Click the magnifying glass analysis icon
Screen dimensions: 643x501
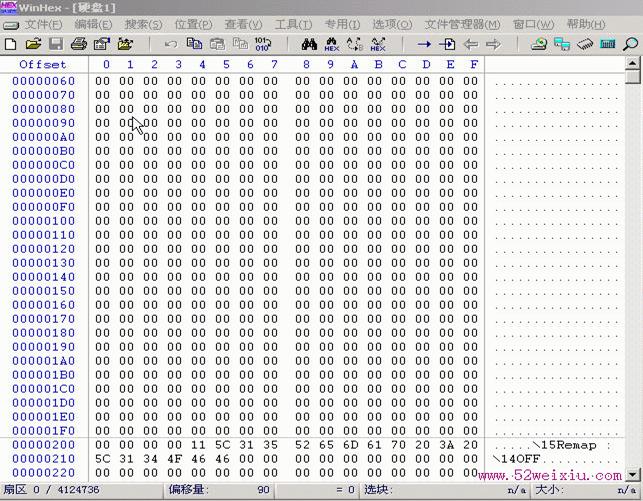point(630,44)
